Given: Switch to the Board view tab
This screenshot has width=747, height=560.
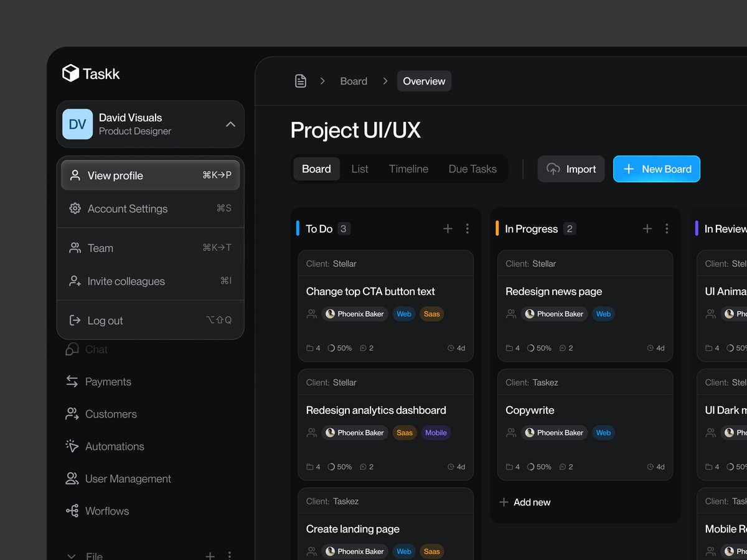Looking at the screenshot, I should 316,169.
